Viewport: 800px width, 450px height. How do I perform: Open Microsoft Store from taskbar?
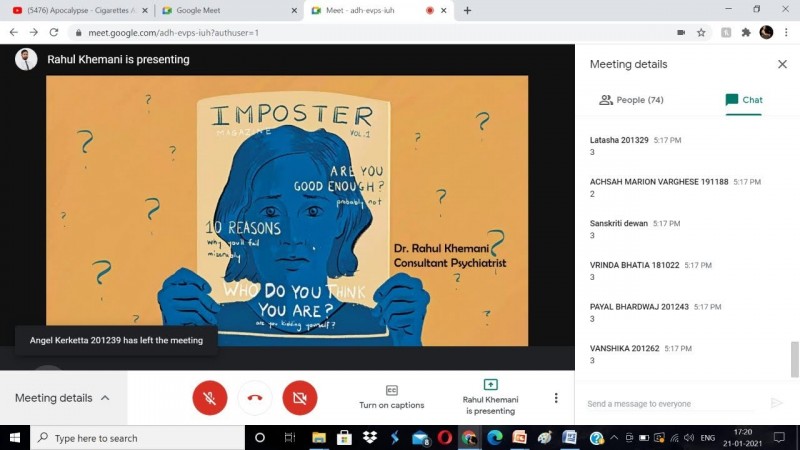coord(344,438)
